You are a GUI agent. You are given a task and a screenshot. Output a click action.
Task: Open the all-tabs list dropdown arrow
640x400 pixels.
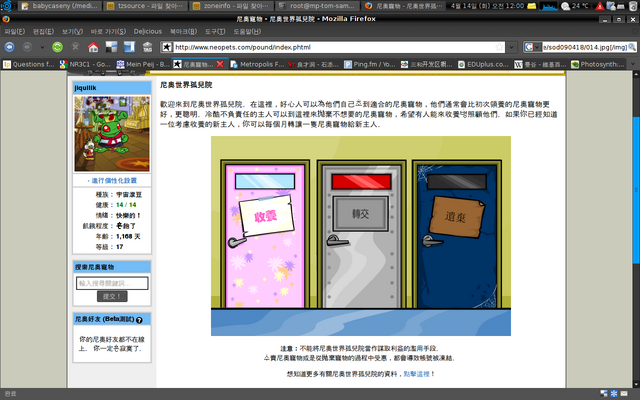pyautogui.click(x=633, y=64)
